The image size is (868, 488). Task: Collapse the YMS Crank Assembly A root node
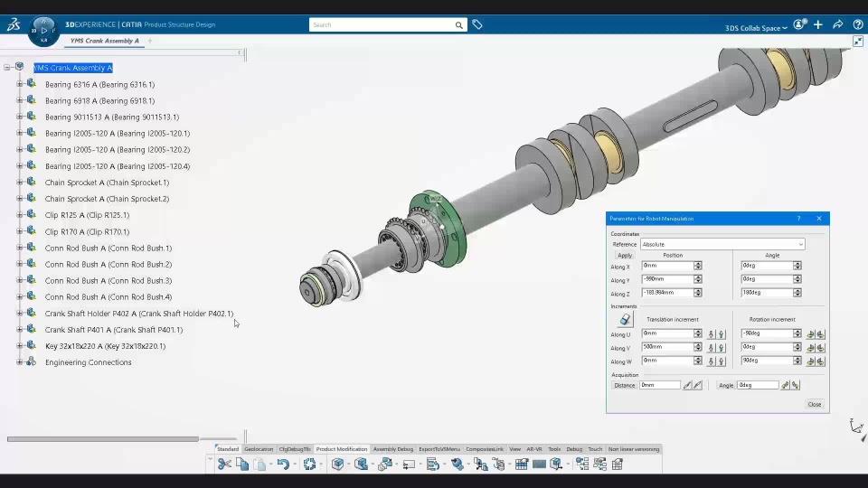coord(6,68)
